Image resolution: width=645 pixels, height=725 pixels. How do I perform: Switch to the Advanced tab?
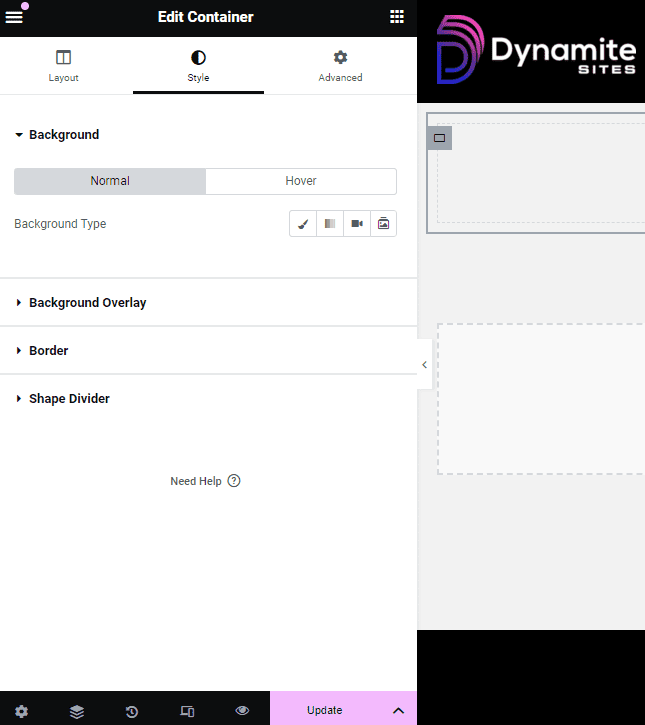tap(340, 66)
